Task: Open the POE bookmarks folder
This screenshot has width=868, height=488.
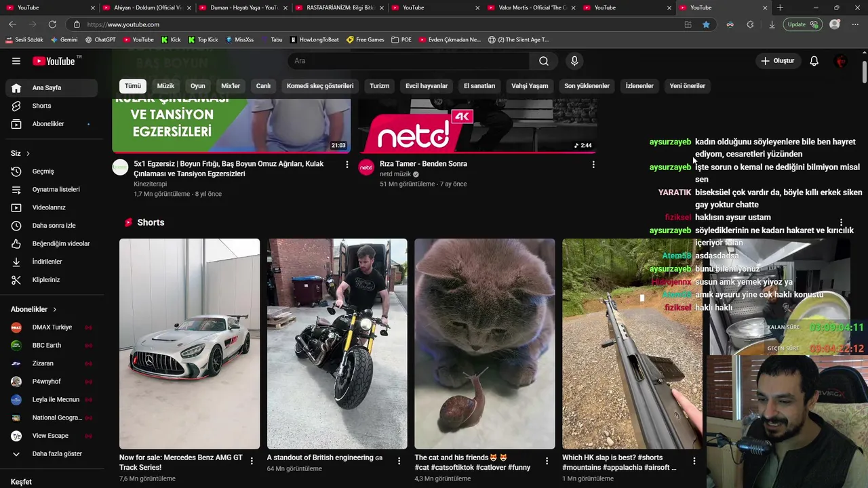Action: 401,39
